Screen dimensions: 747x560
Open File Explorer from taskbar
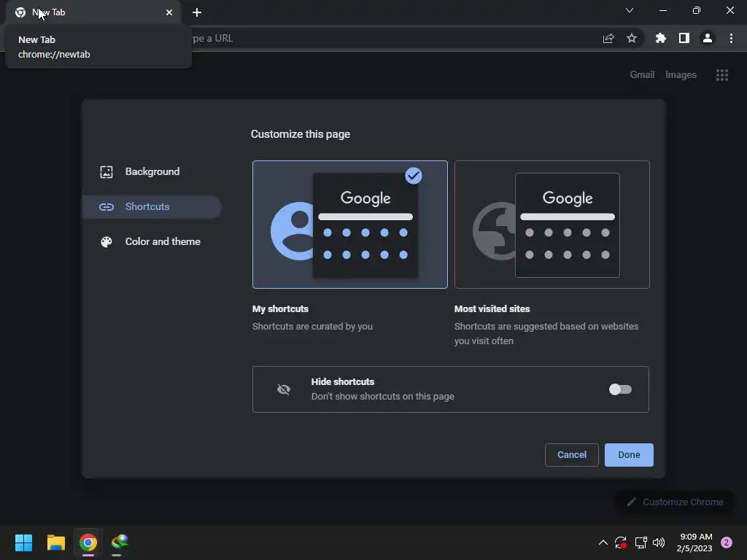click(x=55, y=542)
